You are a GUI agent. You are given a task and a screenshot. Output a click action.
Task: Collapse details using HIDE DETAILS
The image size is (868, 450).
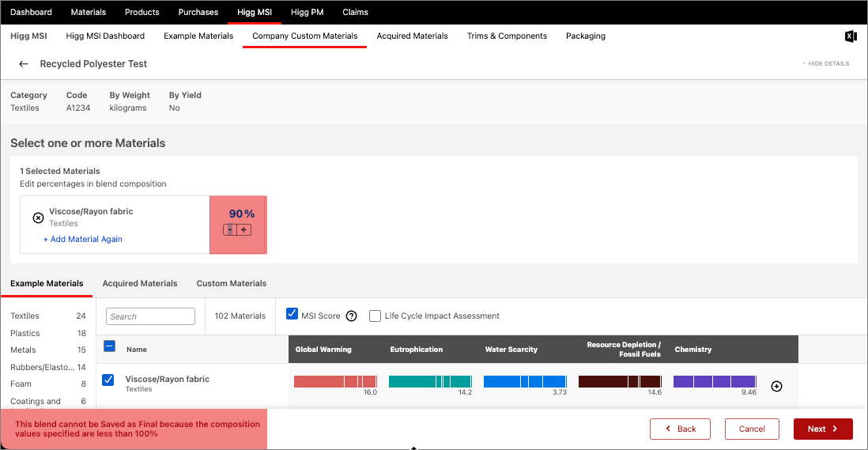(826, 63)
